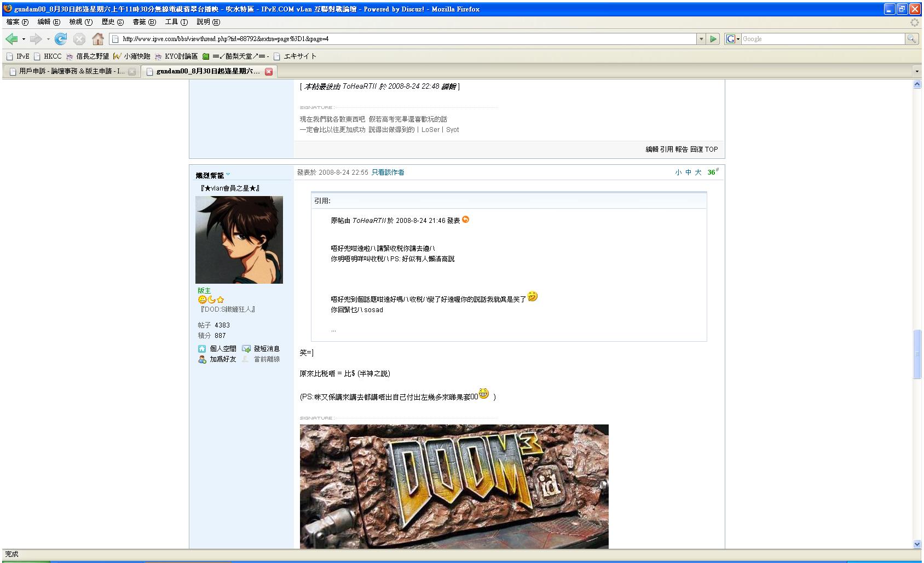Open the 說明 menu
The width and height of the screenshot is (924, 563).
pyautogui.click(x=208, y=22)
